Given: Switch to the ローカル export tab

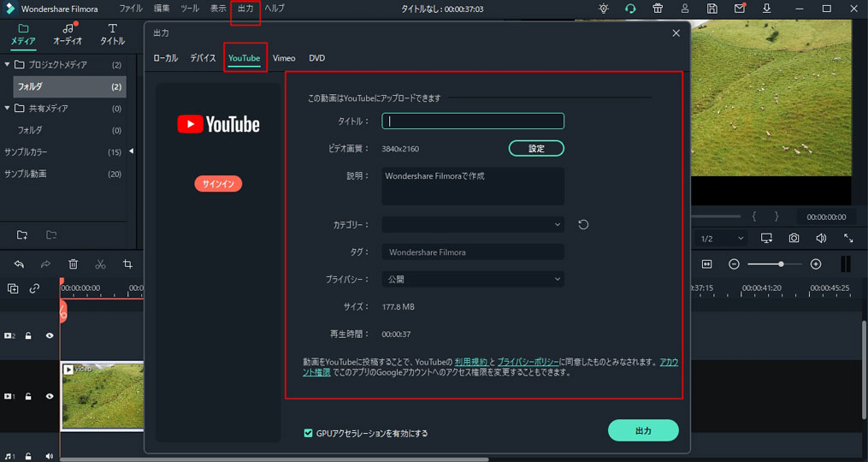Looking at the screenshot, I should (x=166, y=58).
